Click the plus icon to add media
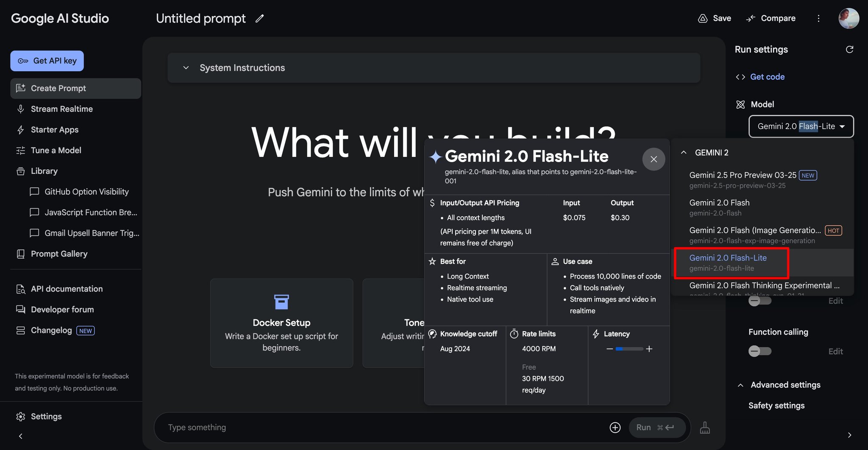This screenshot has width=868, height=450. point(615,428)
